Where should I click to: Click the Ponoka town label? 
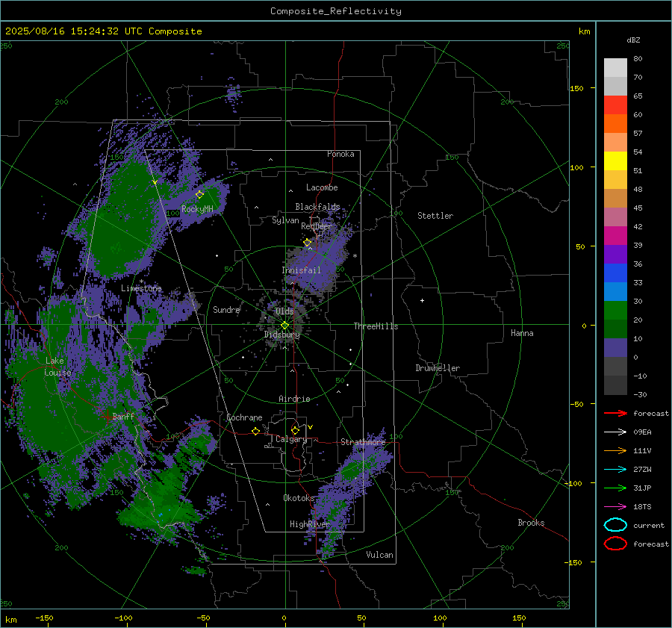(340, 154)
